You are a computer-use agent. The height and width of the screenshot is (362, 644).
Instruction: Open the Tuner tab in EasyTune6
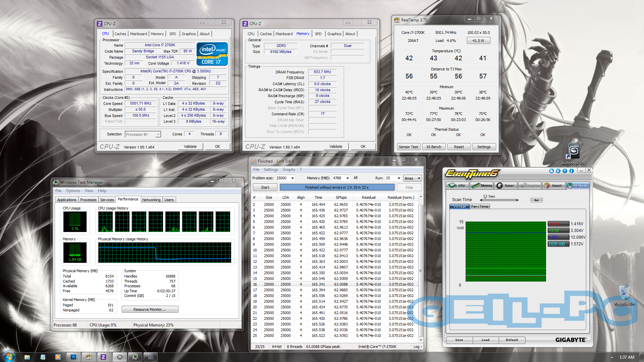[x=505, y=185]
